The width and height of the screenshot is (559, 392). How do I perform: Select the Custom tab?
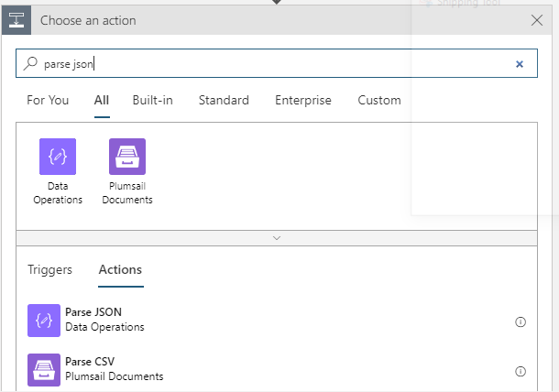pos(379,101)
